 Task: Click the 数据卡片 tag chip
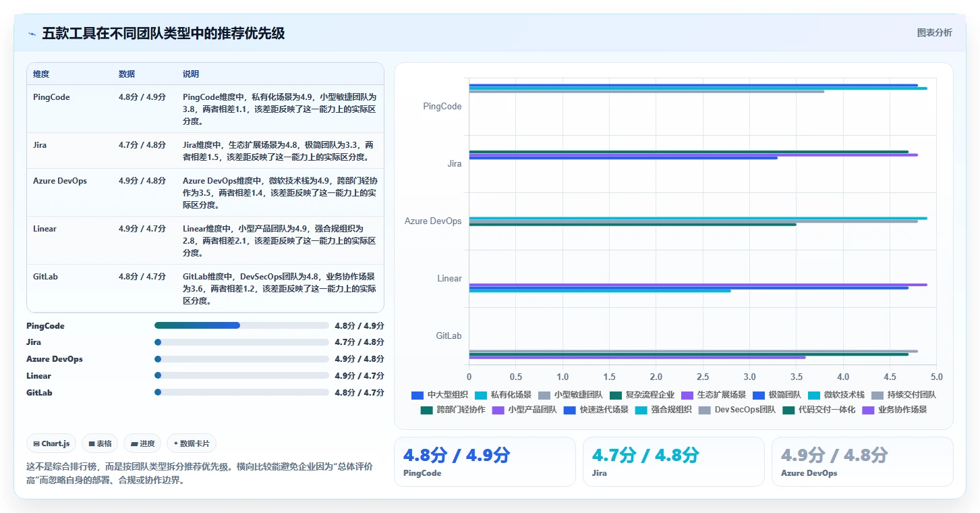click(192, 443)
